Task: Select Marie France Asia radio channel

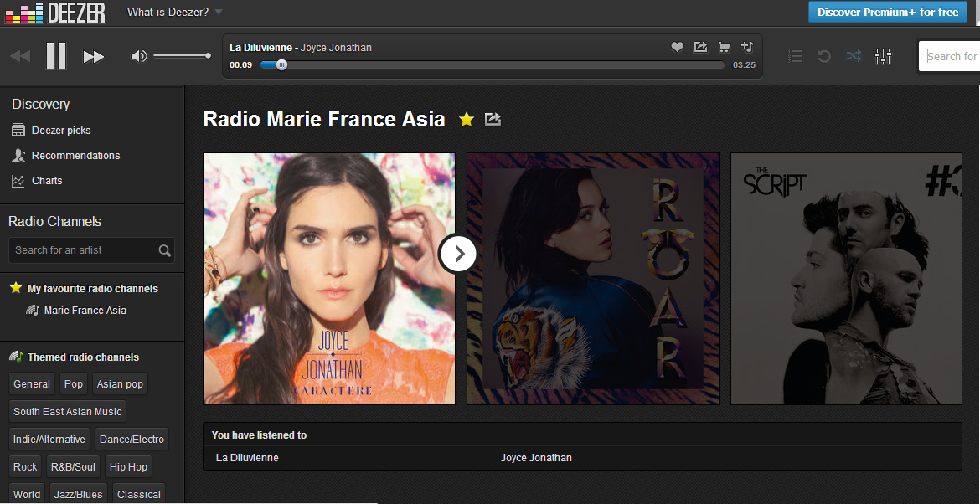Action: click(x=85, y=311)
